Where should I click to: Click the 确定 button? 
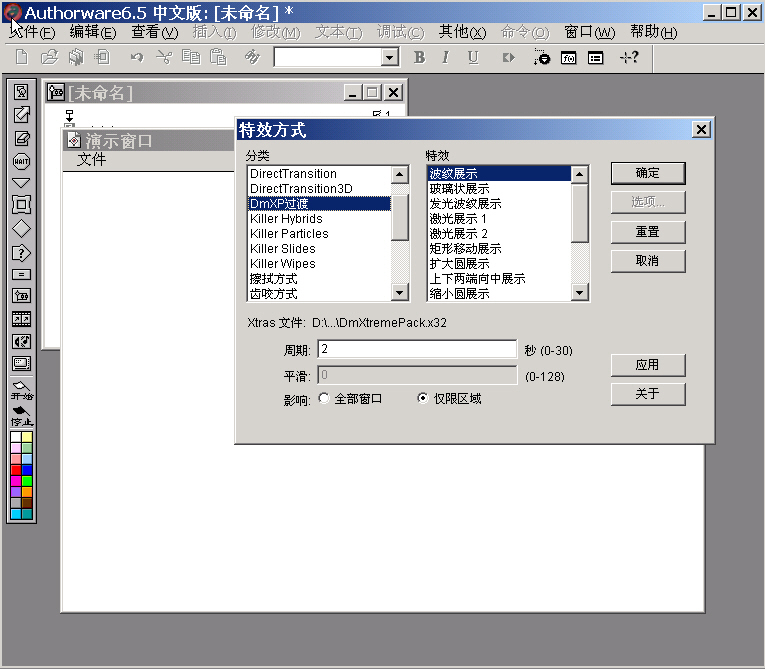pos(648,173)
